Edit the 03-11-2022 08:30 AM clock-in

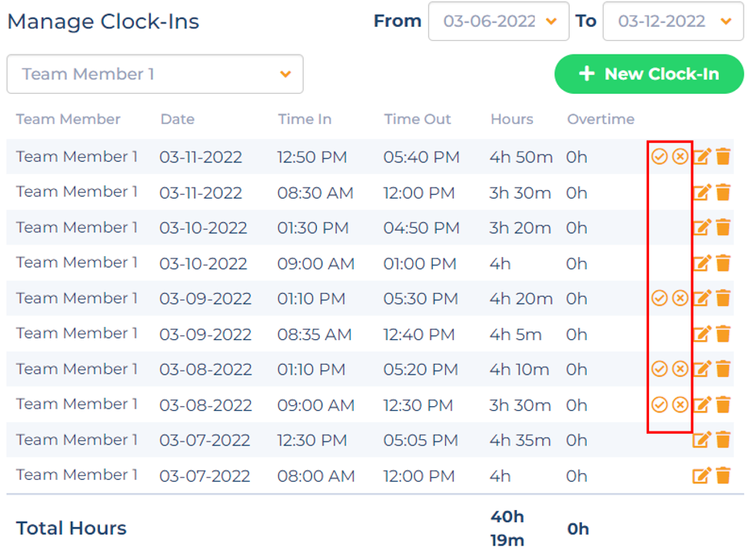(x=702, y=192)
